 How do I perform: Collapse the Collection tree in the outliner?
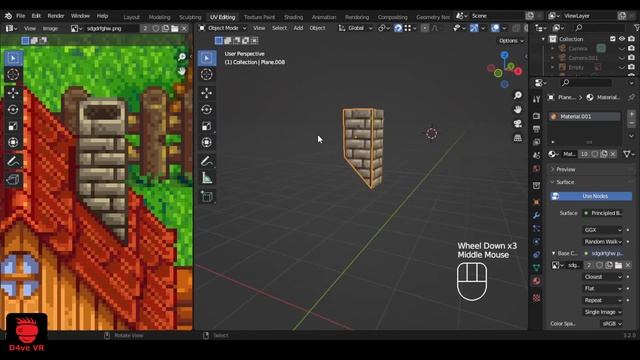point(543,39)
